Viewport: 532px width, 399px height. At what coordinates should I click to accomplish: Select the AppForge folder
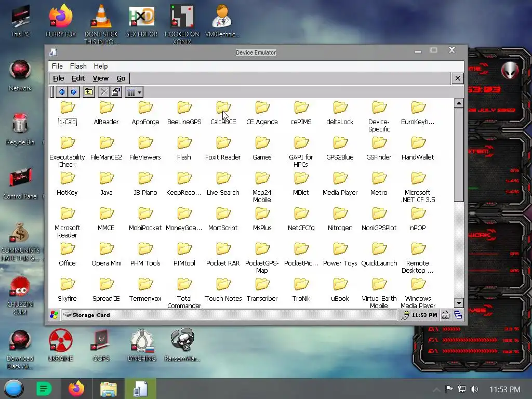click(145, 114)
